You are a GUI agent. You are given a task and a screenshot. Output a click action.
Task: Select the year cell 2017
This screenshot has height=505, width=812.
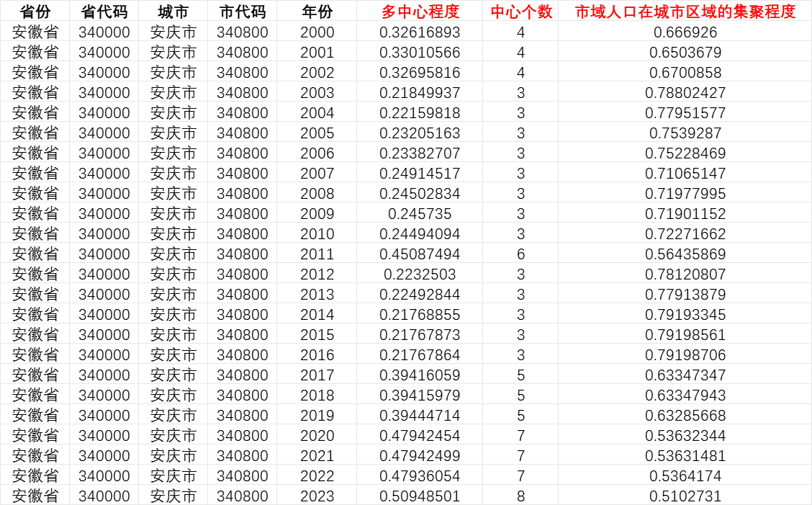317,375
